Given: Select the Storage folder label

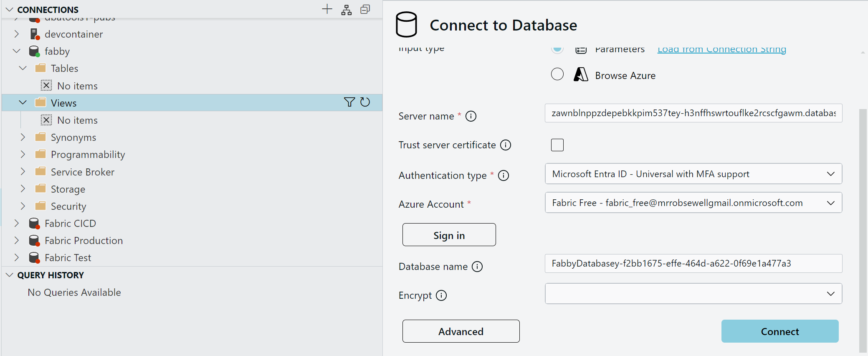Looking at the screenshot, I should (68, 189).
